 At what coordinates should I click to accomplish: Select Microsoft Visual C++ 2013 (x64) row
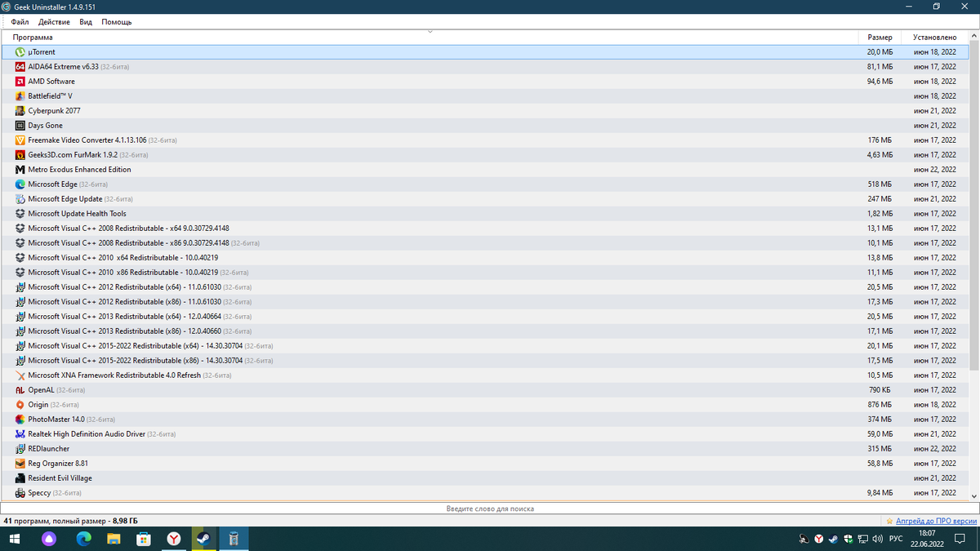coord(483,317)
